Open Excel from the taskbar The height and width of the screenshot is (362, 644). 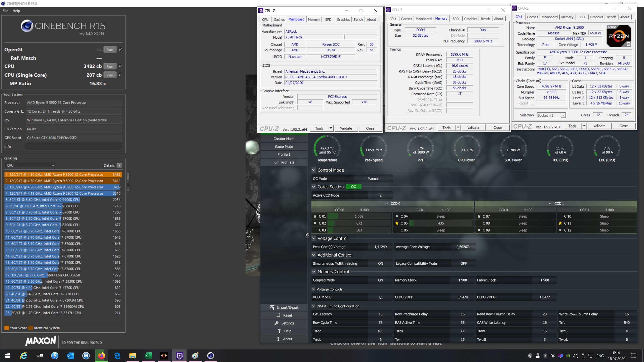click(148, 355)
